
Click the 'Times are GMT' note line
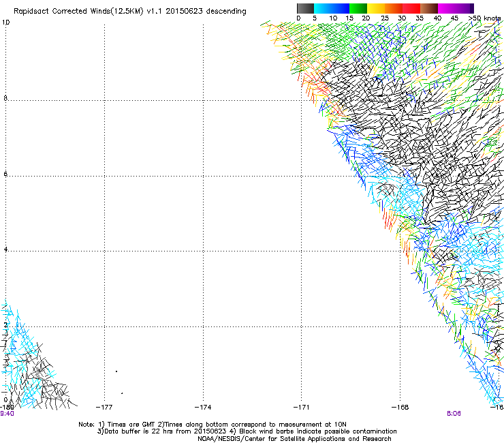[212, 425]
